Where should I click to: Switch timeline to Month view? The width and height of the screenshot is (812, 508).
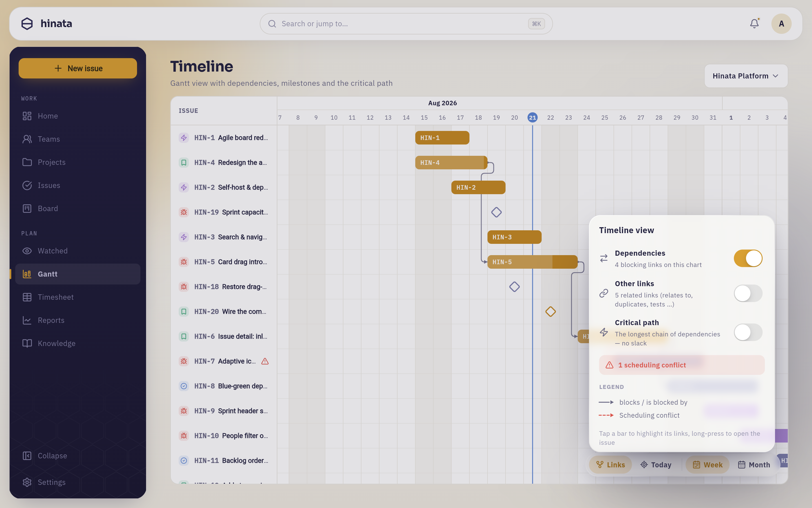click(x=754, y=465)
